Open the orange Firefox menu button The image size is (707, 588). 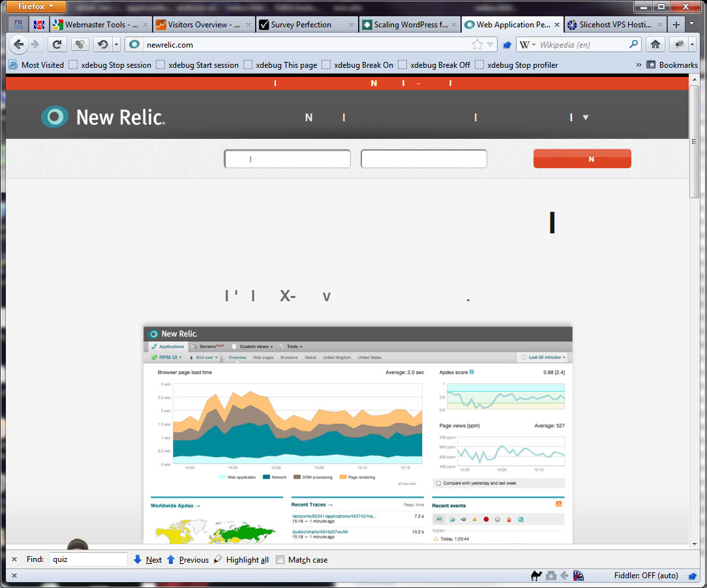37,7
